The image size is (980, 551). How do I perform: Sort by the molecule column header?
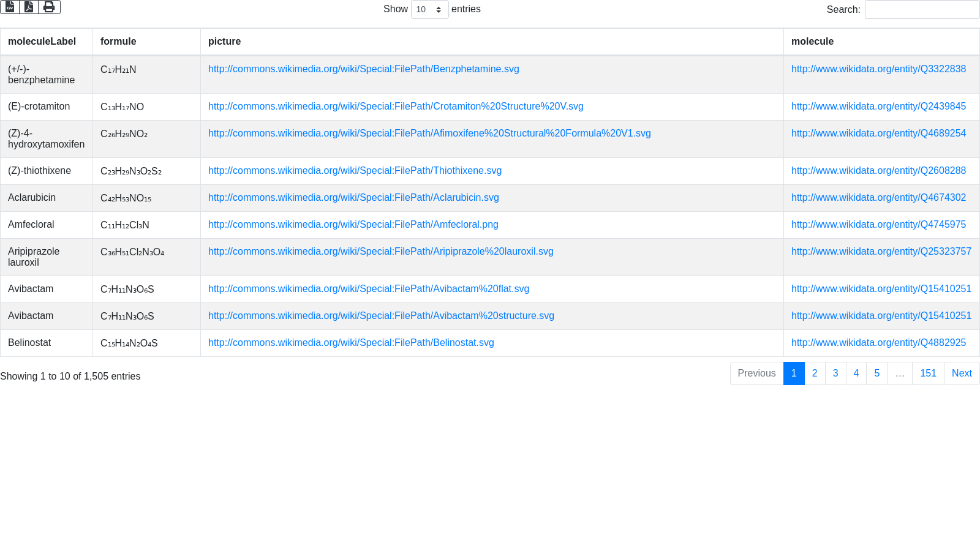(812, 42)
